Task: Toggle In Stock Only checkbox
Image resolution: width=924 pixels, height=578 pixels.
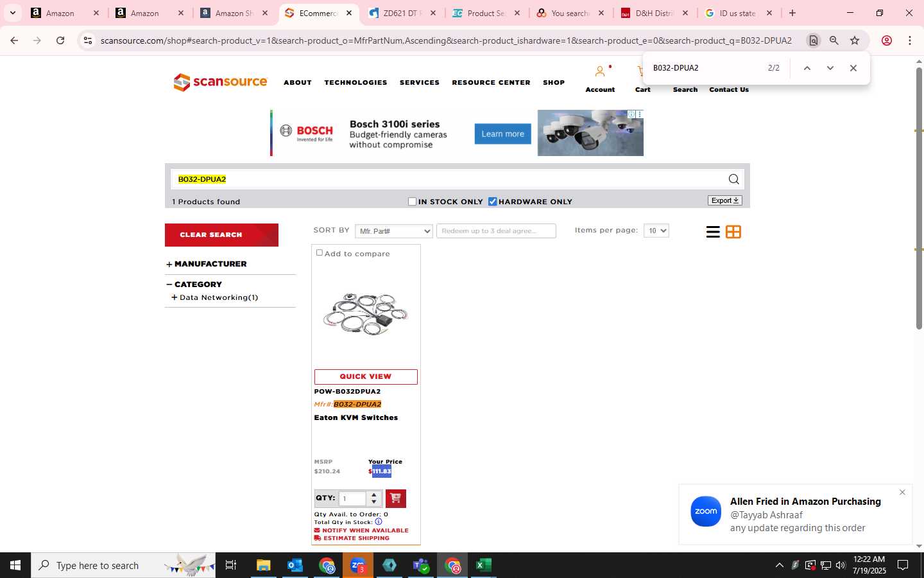Action: point(412,202)
